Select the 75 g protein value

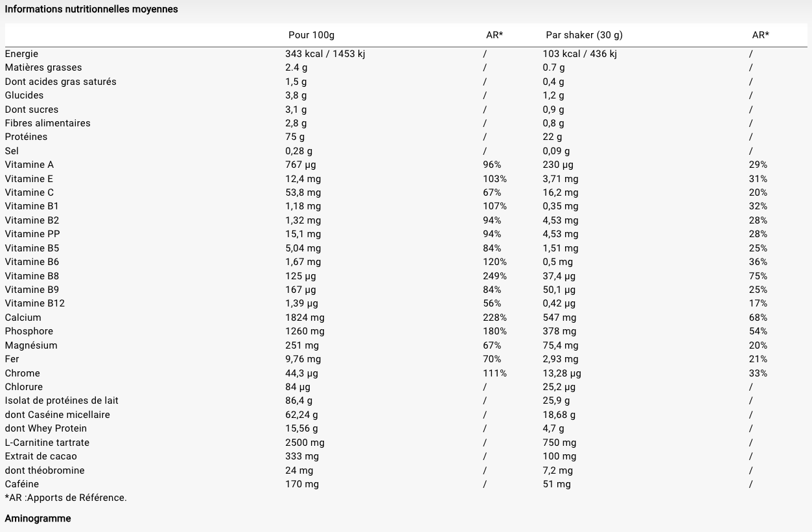(x=295, y=137)
